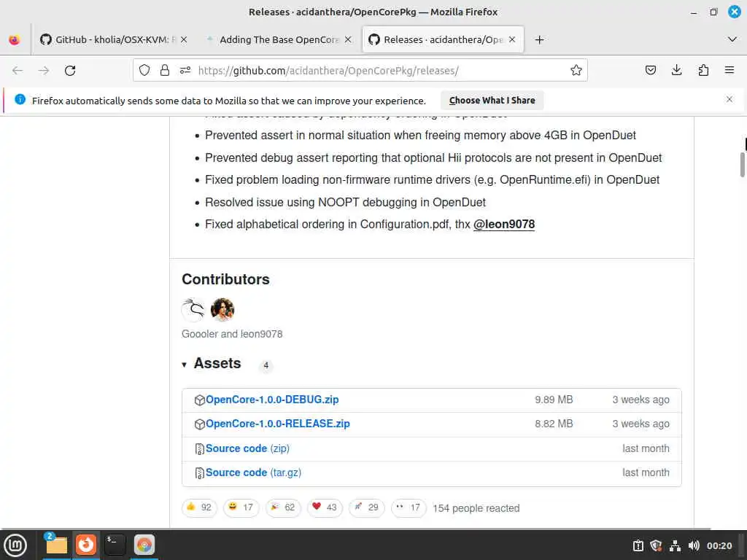This screenshot has height=560, width=747.
Task: Click the page vertical scrollbar thumb
Action: click(x=742, y=165)
